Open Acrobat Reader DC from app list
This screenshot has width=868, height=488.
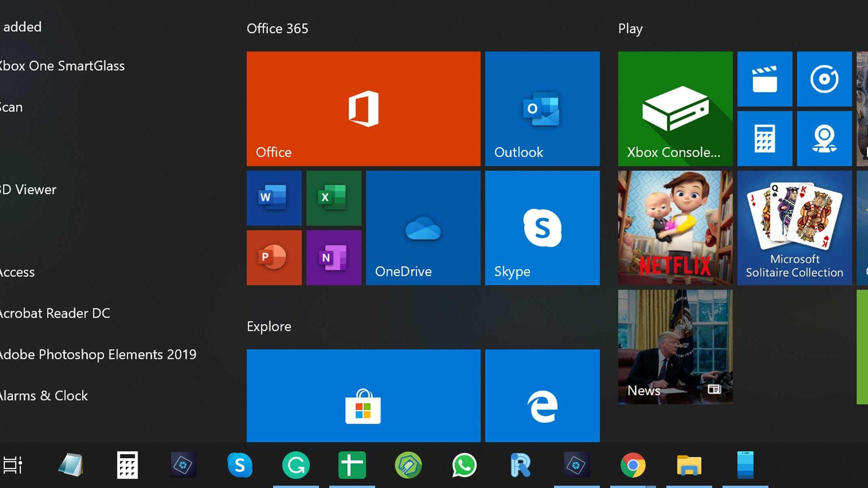pyautogui.click(x=55, y=313)
